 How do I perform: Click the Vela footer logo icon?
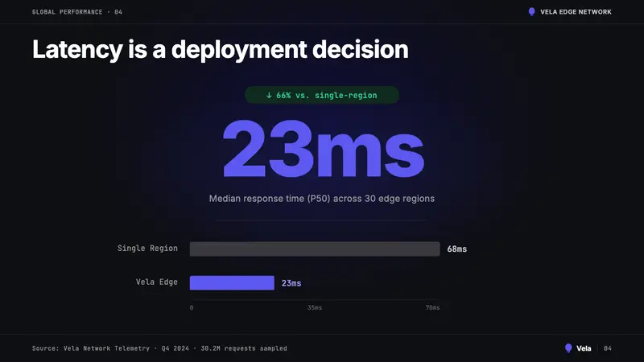click(x=568, y=348)
